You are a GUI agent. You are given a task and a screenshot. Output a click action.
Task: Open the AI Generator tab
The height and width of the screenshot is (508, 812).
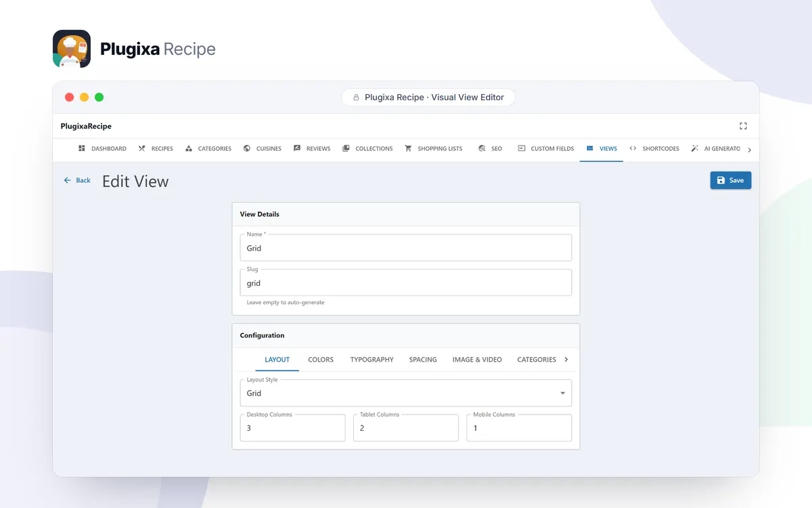715,148
